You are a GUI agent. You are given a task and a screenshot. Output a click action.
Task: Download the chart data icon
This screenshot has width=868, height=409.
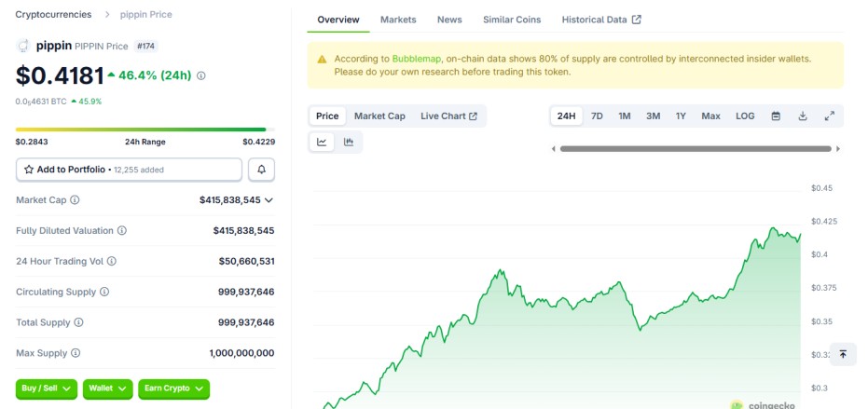[803, 116]
